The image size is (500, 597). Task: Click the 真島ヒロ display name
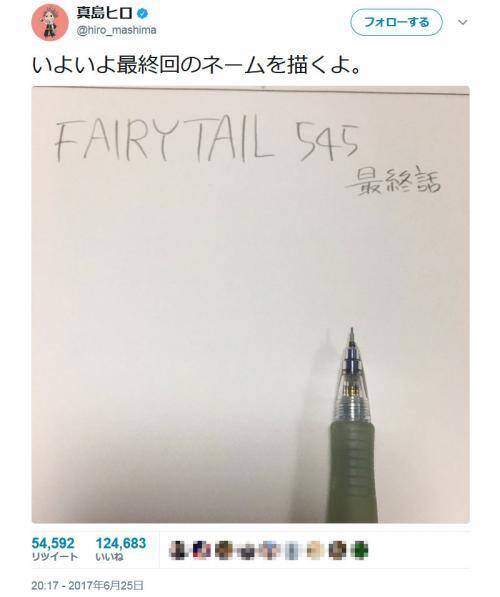(x=105, y=13)
